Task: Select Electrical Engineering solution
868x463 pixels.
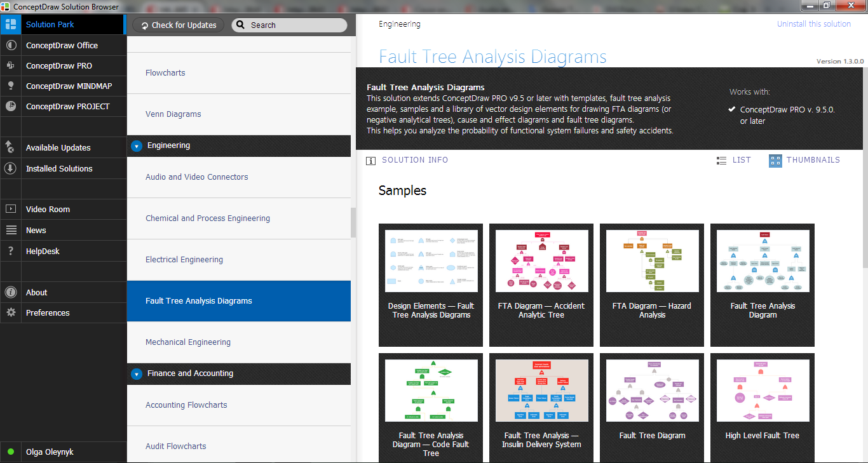Action: 184,260
